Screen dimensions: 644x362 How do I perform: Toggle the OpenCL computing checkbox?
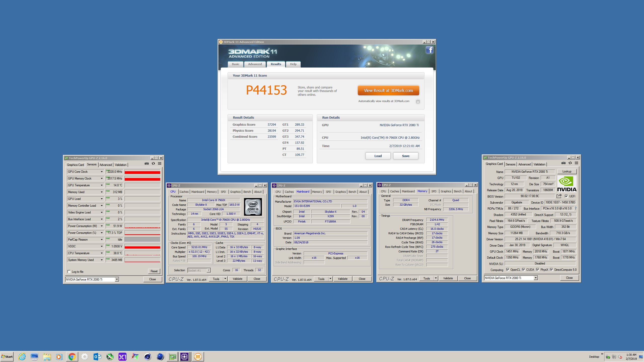click(x=508, y=270)
